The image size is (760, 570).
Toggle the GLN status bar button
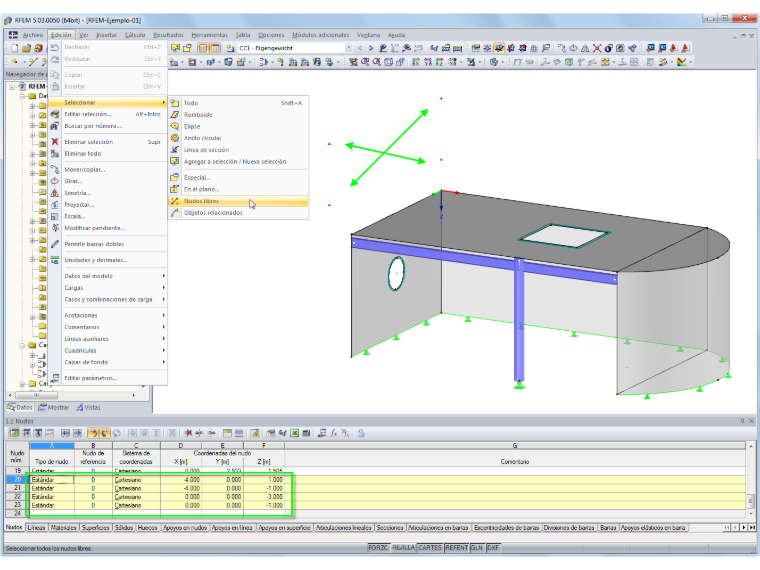click(x=477, y=548)
